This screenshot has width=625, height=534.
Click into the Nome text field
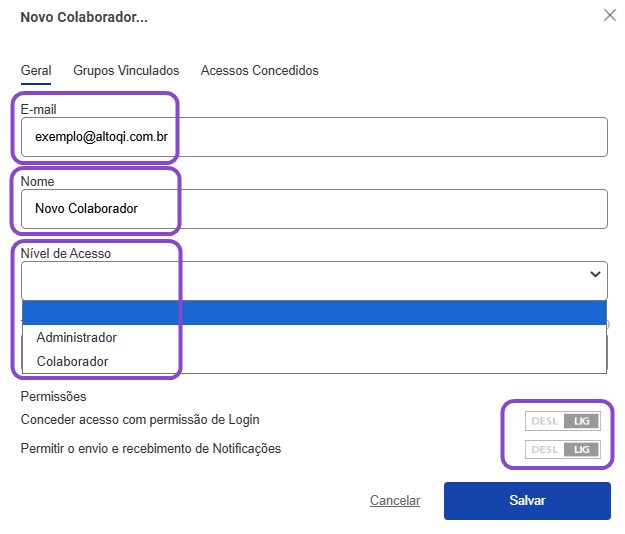pos(314,209)
